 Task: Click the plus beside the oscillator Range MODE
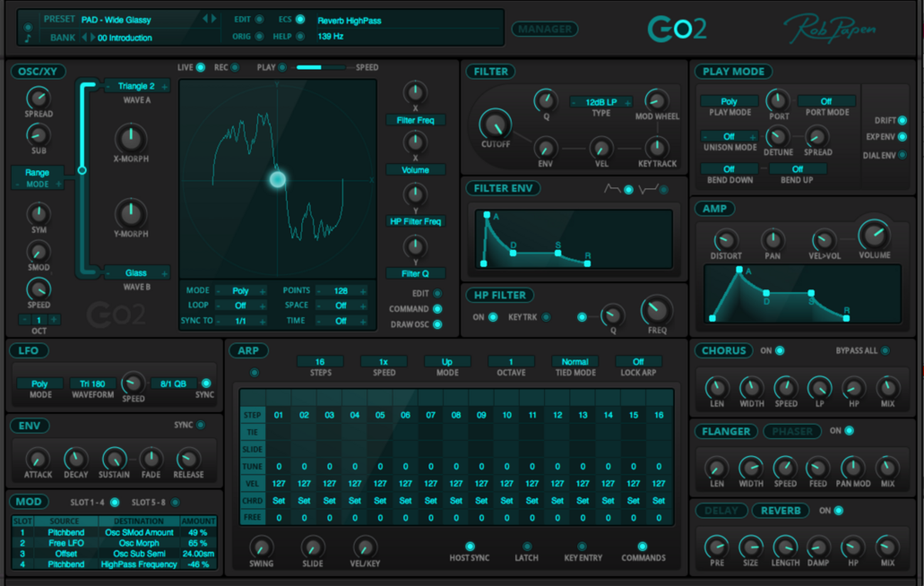(x=59, y=184)
